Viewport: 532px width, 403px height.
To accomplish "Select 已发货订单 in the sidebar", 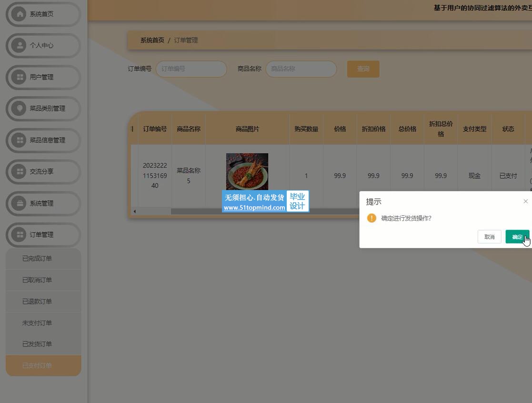I will click(37, 344).
